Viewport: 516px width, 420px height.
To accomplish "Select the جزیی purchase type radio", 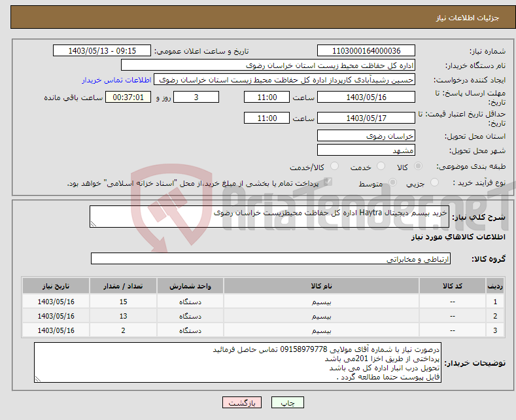I will click(434, 183).
